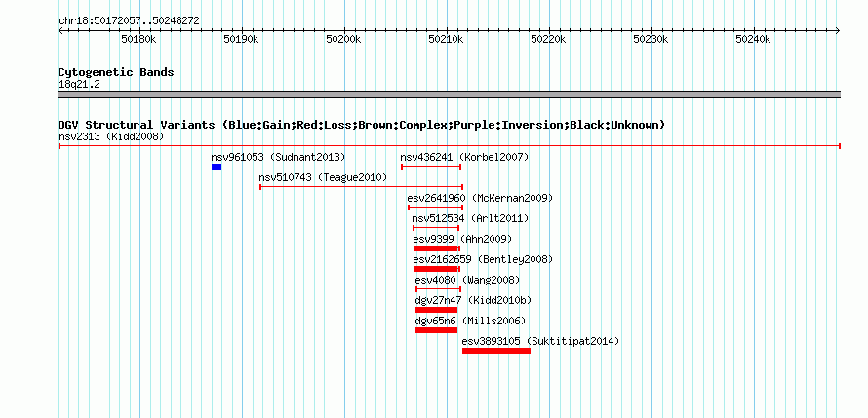Open esv9399 (Ahn2009) variant label

click(x=463, y=239)
